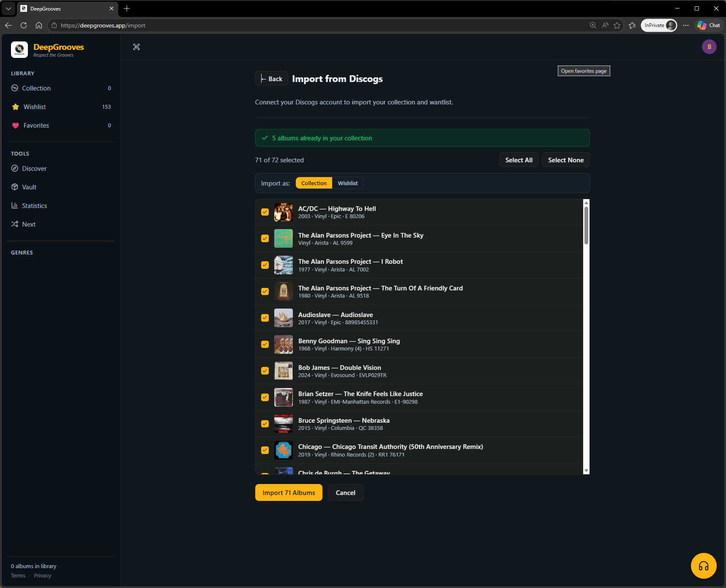Click the DeepGrooves browser tab
This screenshot has height=588, width=726.
point(68,8)
